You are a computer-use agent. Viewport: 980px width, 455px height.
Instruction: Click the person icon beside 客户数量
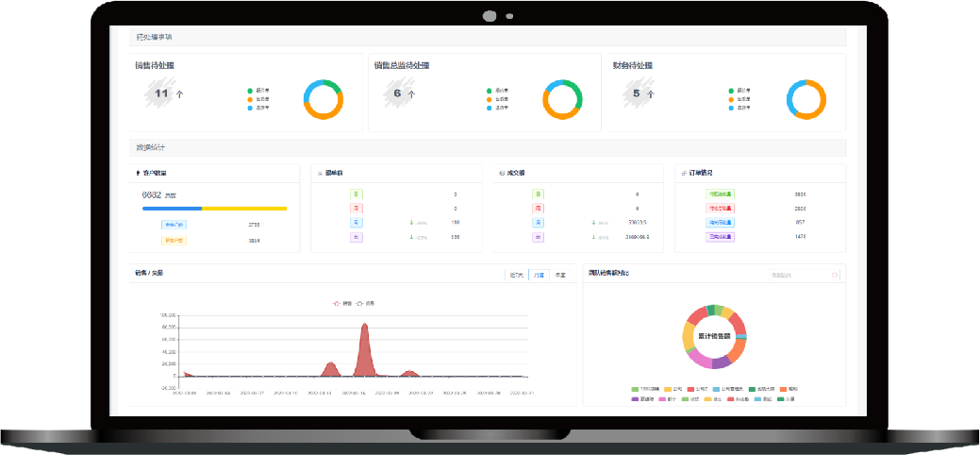coord(138,173)
